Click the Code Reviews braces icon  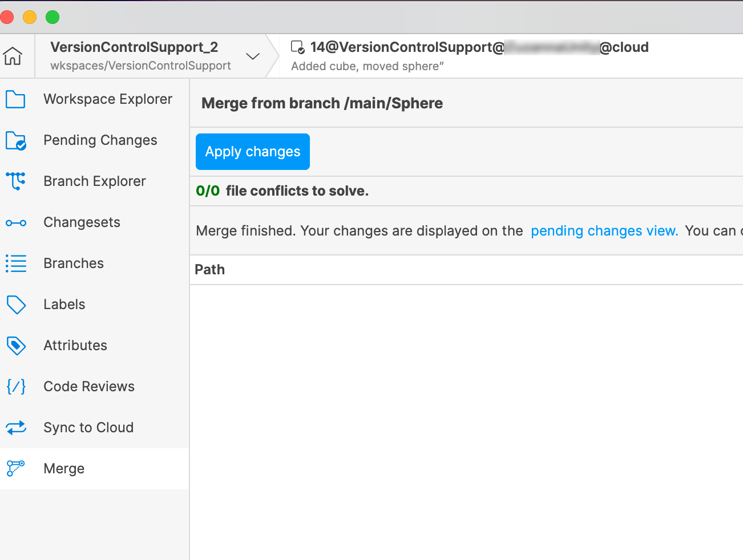tap(15, 387)
